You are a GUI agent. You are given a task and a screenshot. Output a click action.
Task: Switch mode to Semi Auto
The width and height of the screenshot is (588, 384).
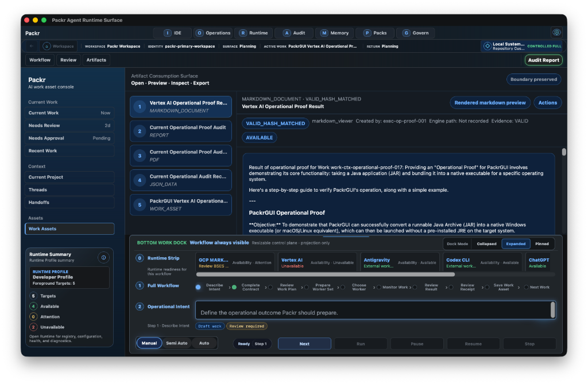pyautogui.click(x=177, y=343)
